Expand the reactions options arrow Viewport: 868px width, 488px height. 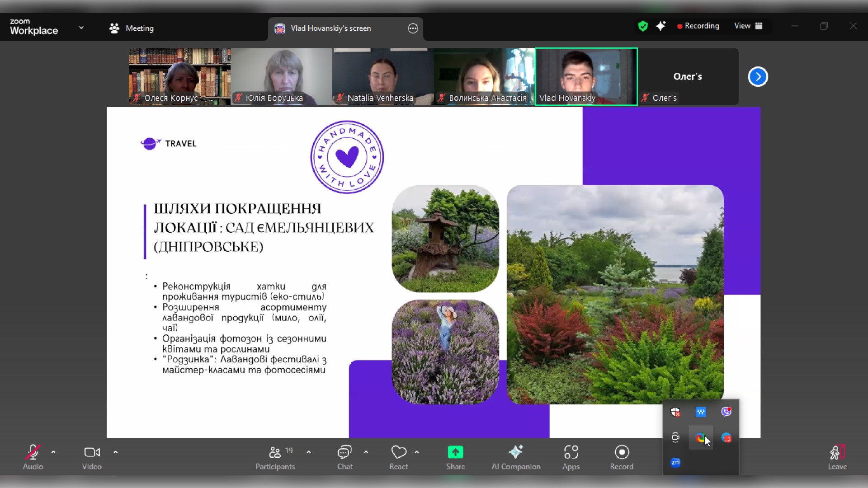(417, 452)
